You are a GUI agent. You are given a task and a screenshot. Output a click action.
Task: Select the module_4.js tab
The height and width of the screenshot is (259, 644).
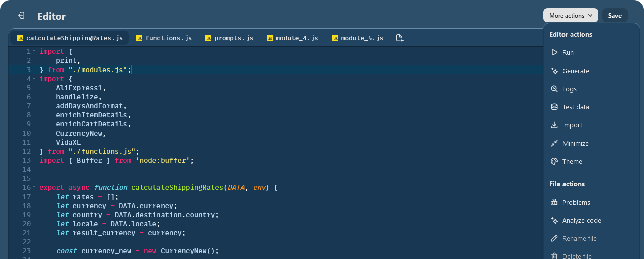click(x=292, y=38)
